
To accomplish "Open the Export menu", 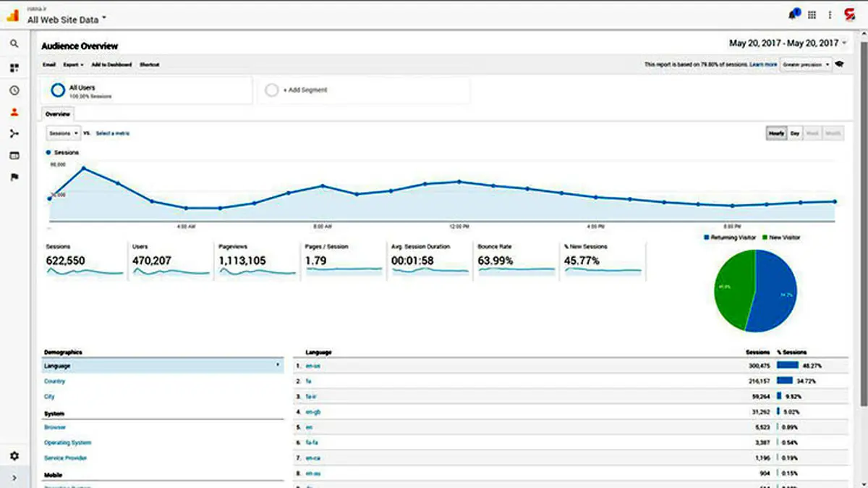I will [x=73, y=64].
